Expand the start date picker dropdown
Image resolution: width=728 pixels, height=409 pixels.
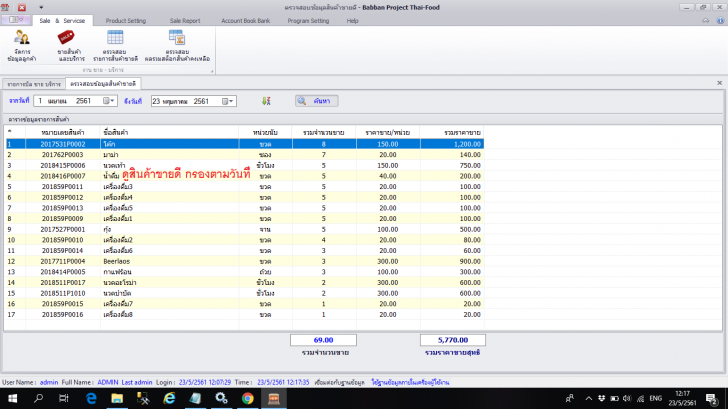point(109,101)
